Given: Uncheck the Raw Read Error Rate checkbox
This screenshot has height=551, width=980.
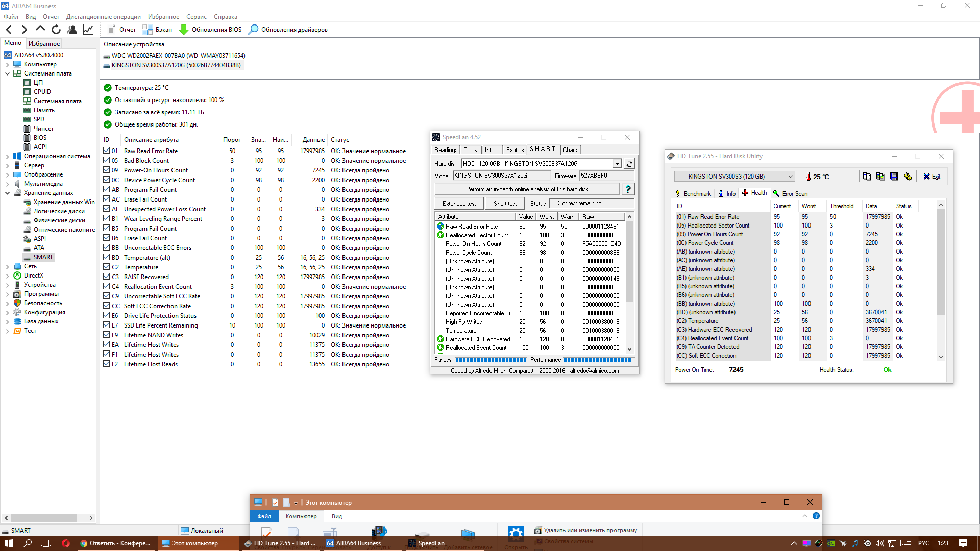Looking at the screenshot, I should [107, 151].
